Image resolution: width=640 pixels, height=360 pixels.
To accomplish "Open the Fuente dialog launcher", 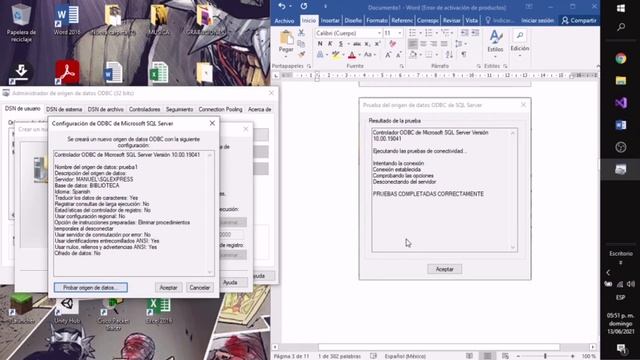I will pos(402,66).
